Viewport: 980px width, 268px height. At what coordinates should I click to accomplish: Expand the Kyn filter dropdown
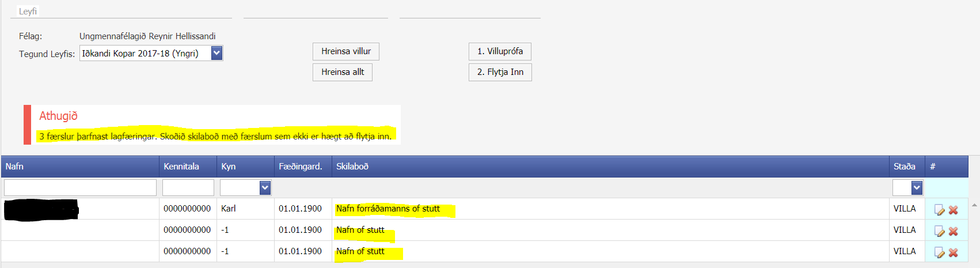tap(265, 187)
